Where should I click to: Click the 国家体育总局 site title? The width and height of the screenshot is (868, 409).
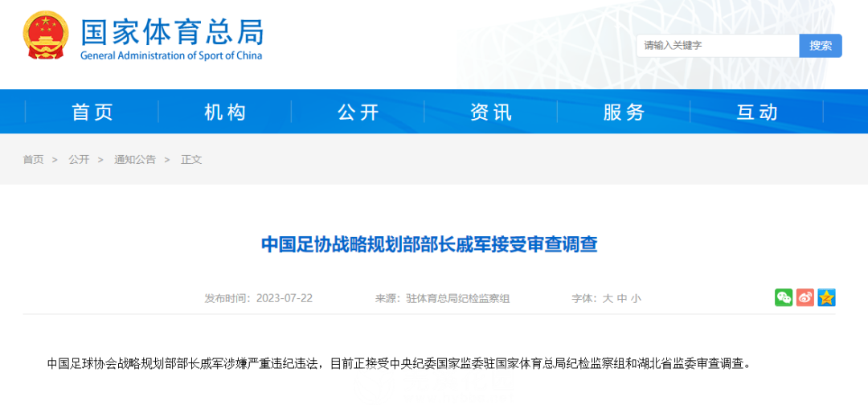tap(172, 31)
